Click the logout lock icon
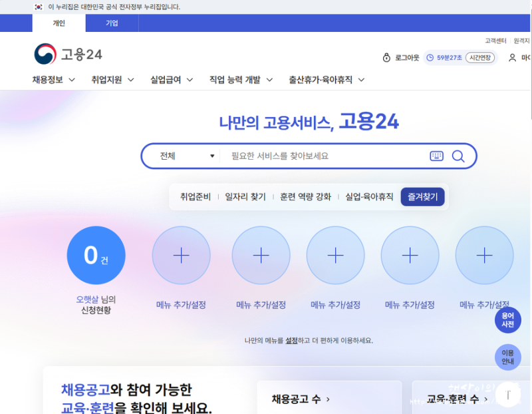 click(386, 57)
